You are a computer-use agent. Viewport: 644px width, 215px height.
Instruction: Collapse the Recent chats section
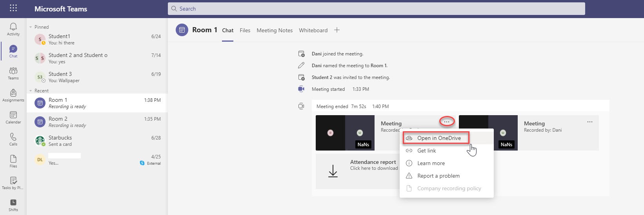(x=31, y=91)
